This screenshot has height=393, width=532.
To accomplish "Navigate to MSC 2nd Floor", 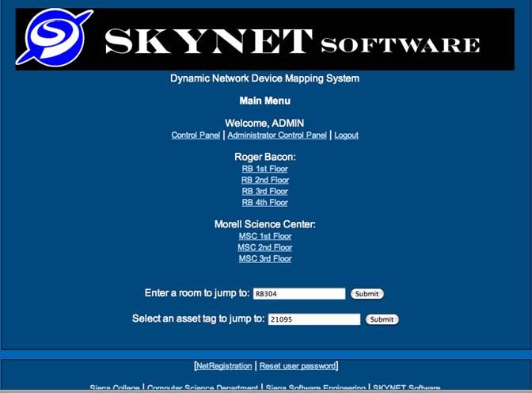I will click(264, 247).
